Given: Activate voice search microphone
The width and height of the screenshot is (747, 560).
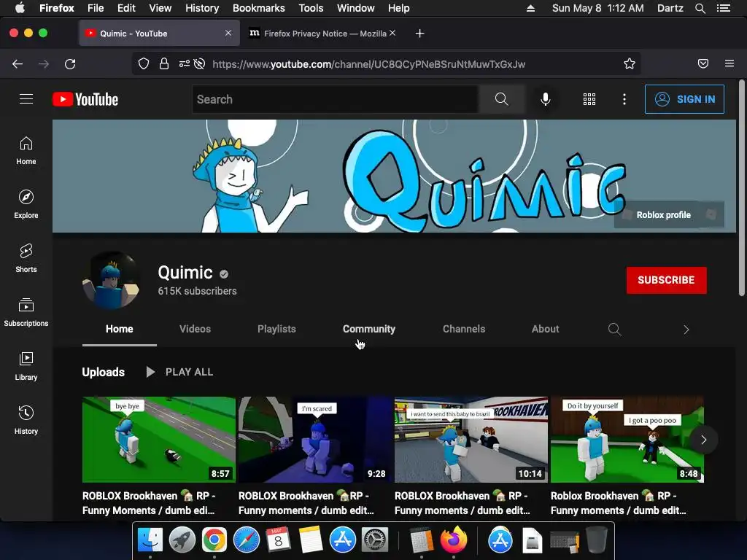Looking at the screenshot, I should (x=546, y=99).
